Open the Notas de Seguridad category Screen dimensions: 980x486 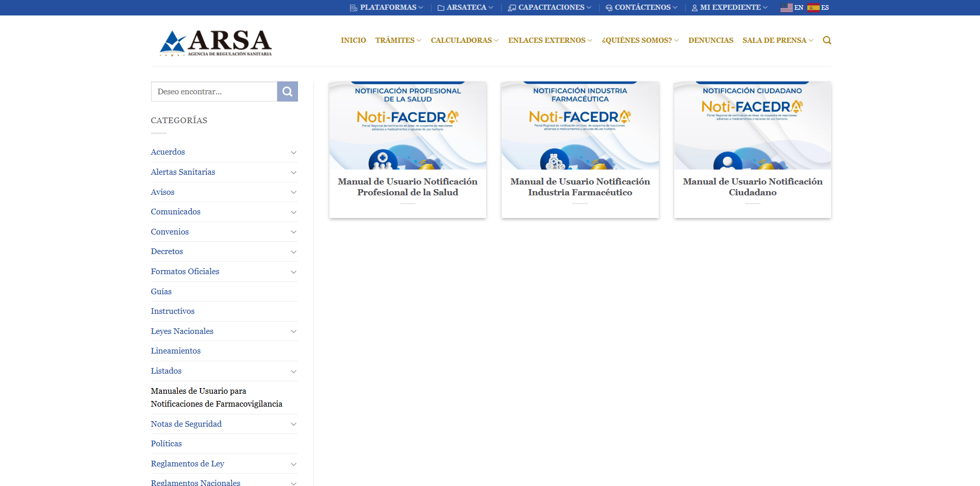coord(186,424)
